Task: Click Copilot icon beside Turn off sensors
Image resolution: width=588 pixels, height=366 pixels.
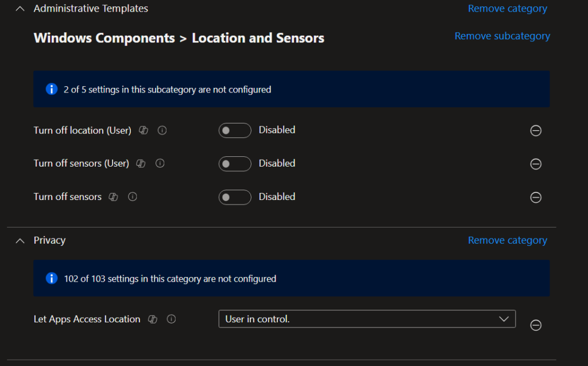Action: [114, 197]
